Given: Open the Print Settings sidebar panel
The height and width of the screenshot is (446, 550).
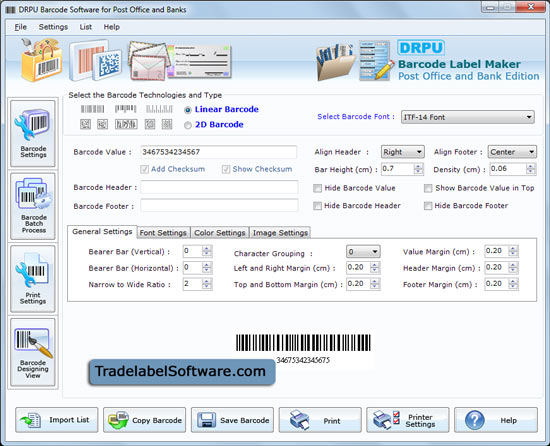Looking at the screenshot, I should point(33,279).
